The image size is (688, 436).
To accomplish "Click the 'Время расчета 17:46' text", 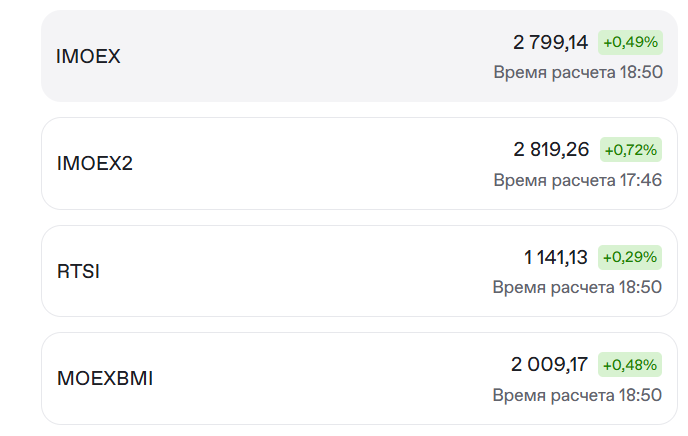I will point(578,180).
